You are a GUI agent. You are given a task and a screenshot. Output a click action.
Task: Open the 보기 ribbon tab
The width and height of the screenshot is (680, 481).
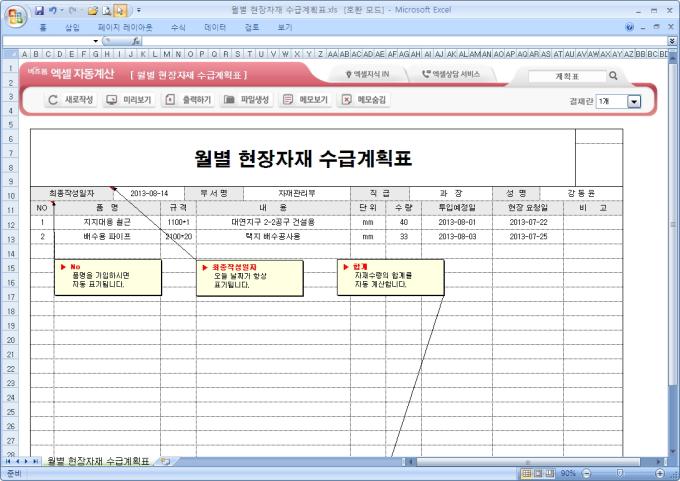pos(285,27)
